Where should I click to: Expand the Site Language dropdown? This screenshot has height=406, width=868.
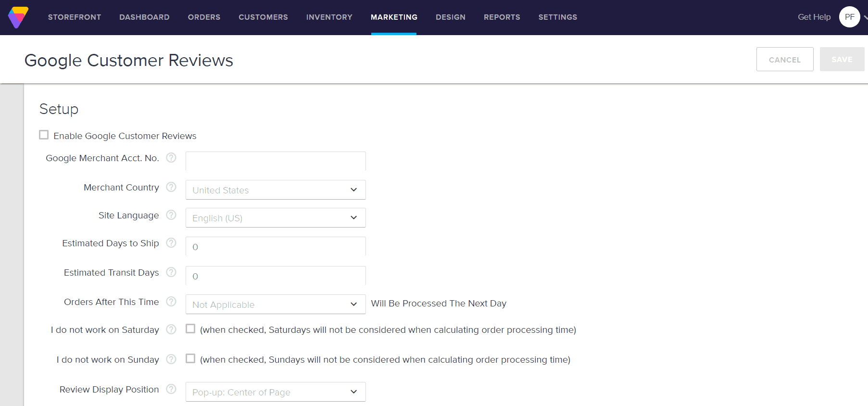point(276,217)
